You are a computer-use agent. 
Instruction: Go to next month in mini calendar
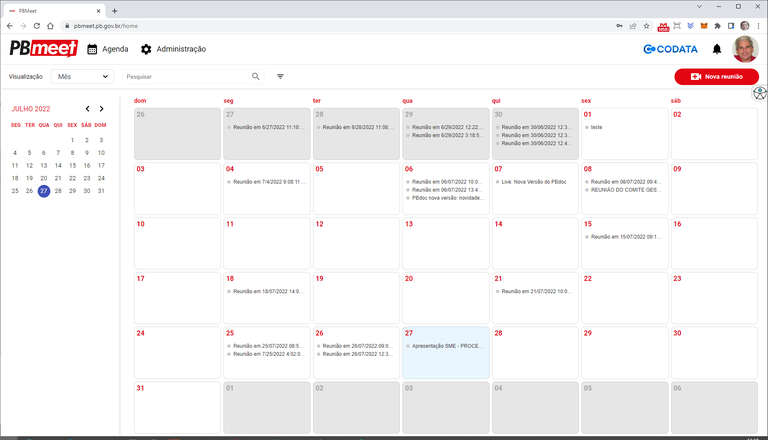pyautogui.click(x=101, y=109)
